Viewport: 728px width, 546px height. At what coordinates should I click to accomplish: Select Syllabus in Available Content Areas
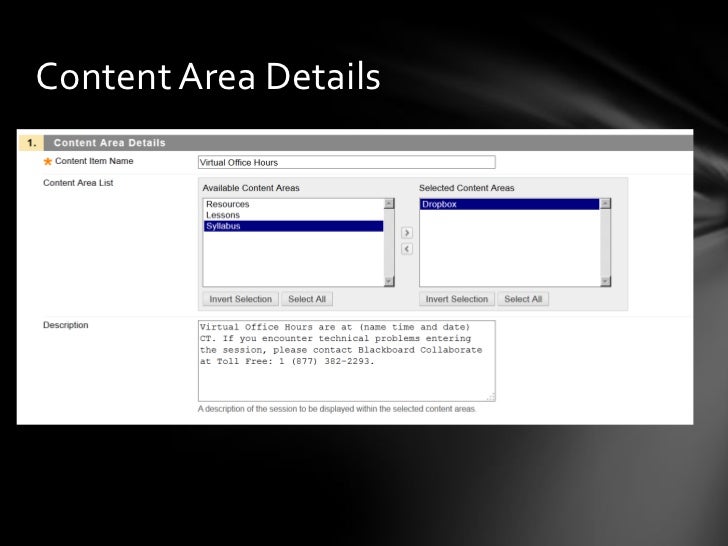293,226
